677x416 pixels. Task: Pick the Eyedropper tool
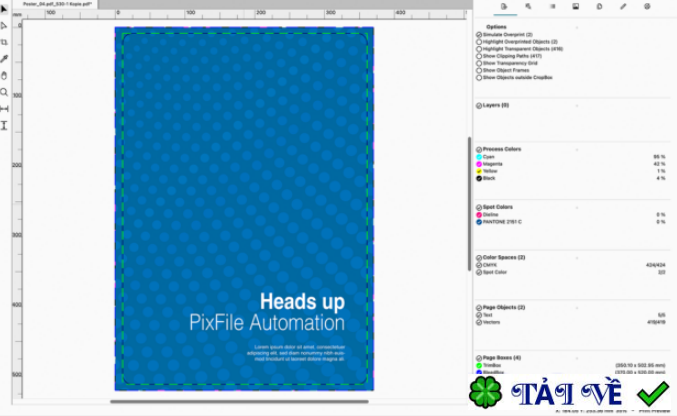pyautogui.click(x=4, y=59)
